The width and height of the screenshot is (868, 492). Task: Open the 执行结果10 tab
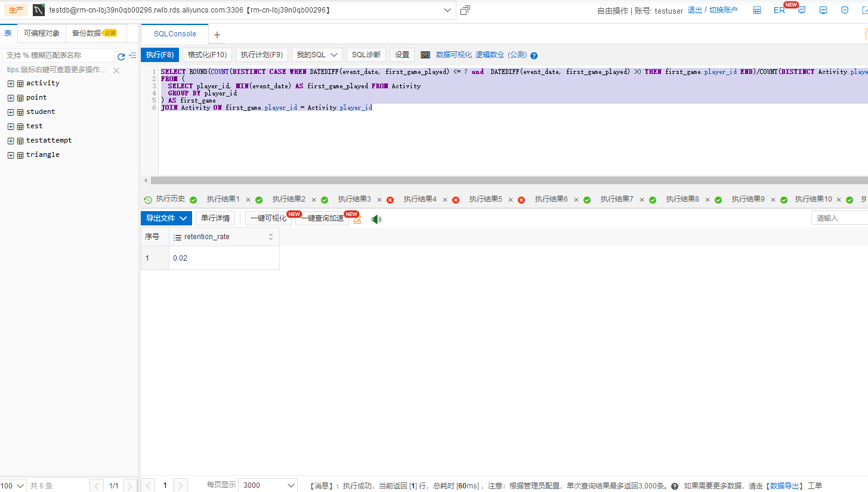coord(814,199)
